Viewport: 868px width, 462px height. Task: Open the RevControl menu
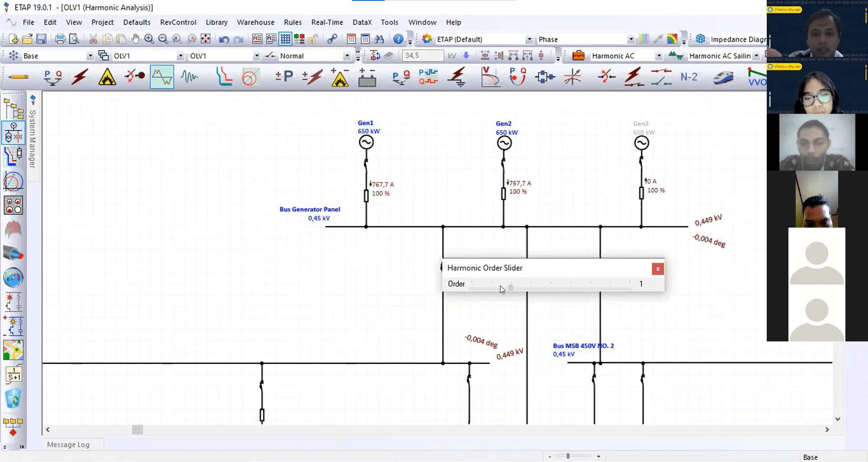pyautogui.click(x=178, y=22)
